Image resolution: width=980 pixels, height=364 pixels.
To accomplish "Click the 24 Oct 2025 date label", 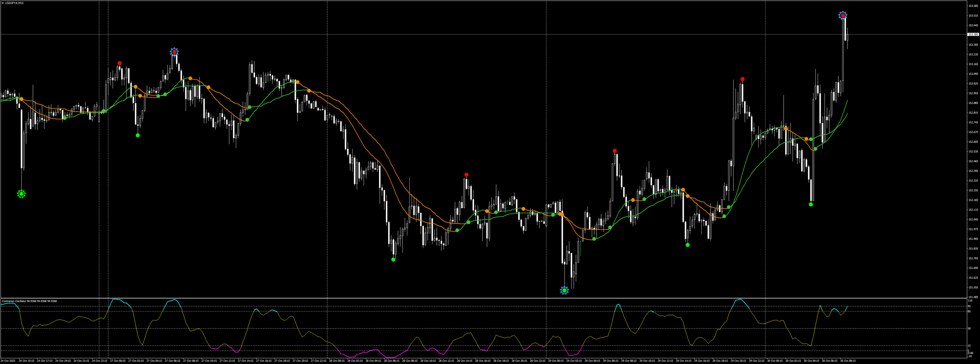I will [8, 361].
